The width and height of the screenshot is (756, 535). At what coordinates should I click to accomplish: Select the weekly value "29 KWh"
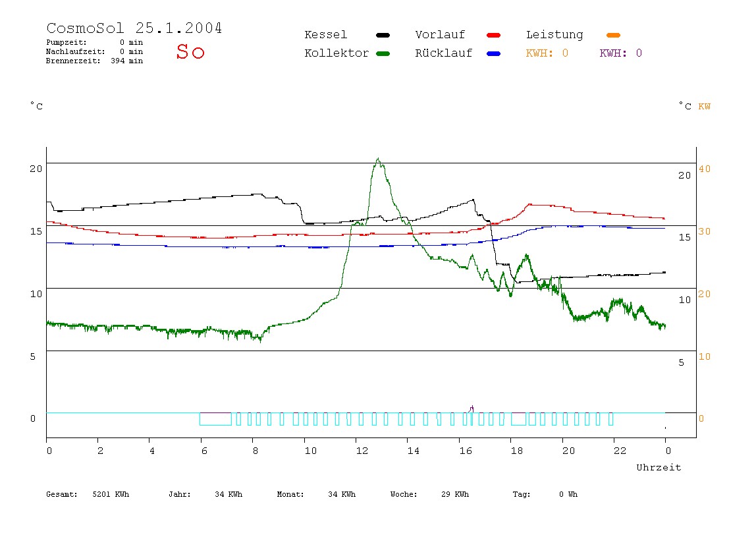455,494
